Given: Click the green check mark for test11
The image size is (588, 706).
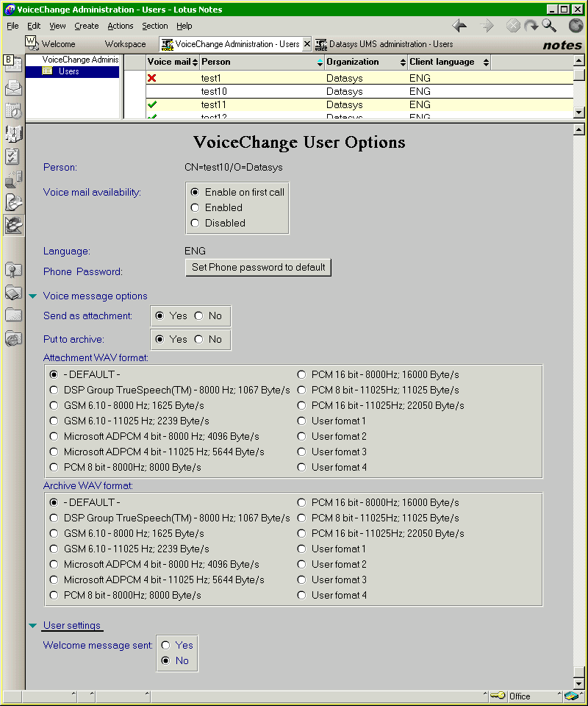Looking at the screenshot, I should (152, 104).
